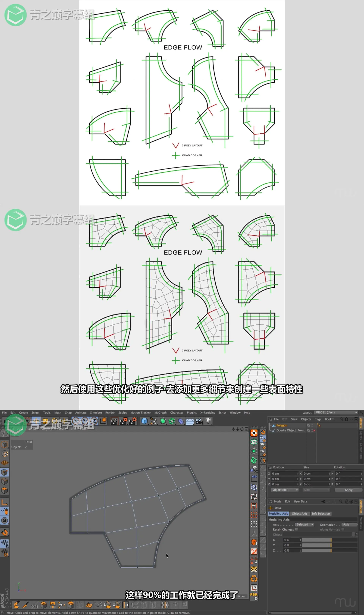Toggle Polygon object visibility dots

click(312, 425)
